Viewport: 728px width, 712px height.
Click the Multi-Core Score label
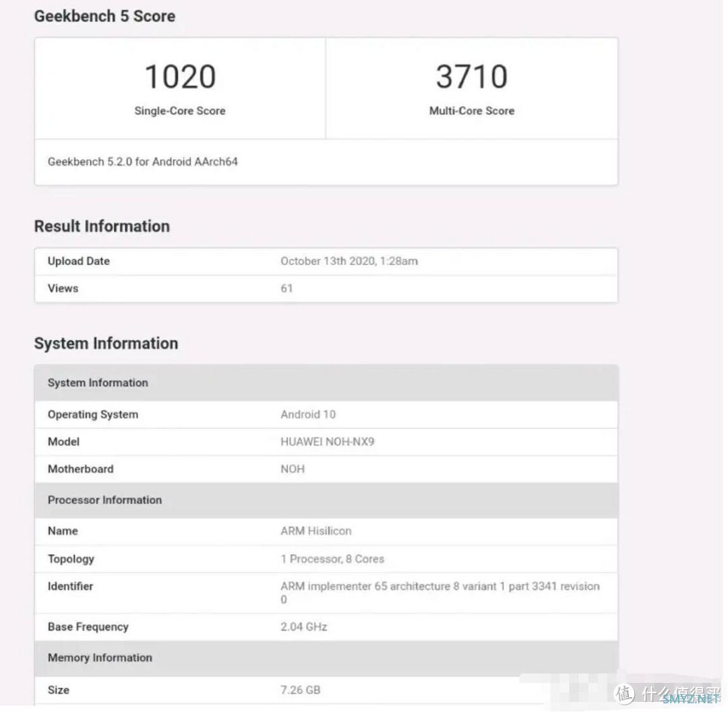point(472,111)
